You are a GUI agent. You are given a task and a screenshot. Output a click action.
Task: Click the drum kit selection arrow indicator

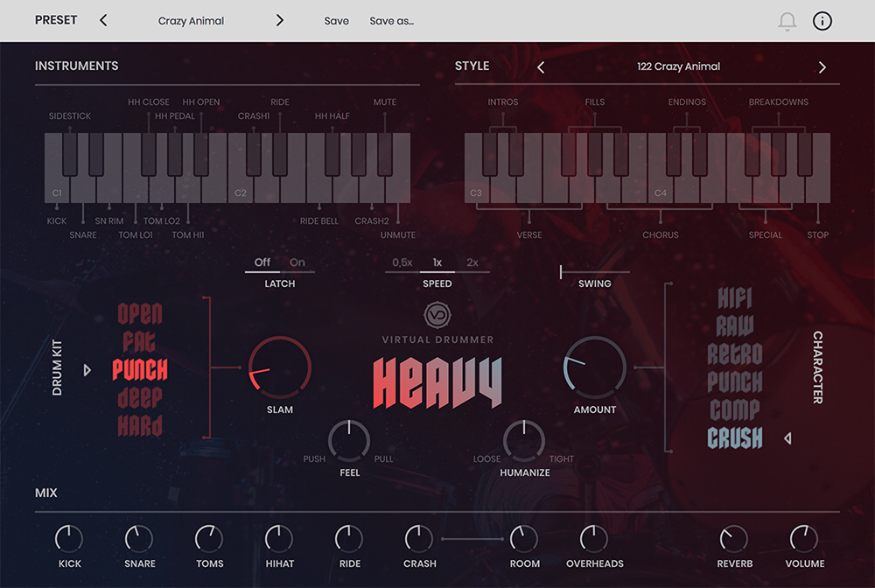pos(87,370)
